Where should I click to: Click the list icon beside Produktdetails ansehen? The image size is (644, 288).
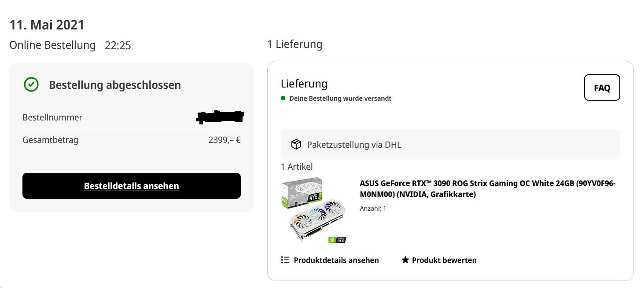(285, 260)
